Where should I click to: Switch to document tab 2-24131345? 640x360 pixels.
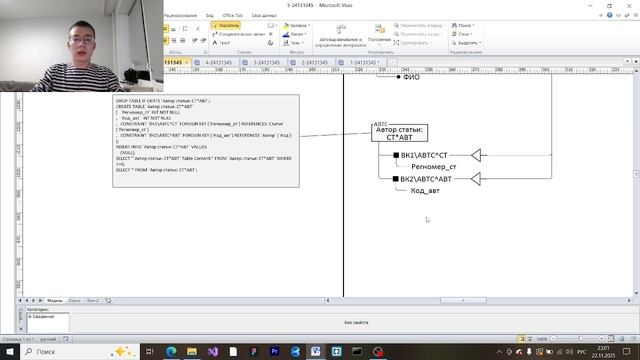point(311,62)
